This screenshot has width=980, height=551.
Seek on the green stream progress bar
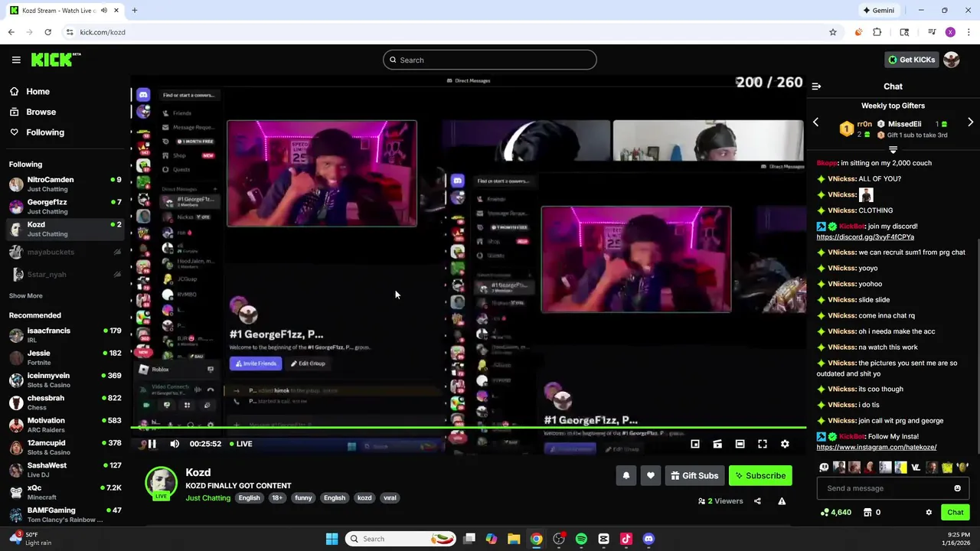click(469, 428)
